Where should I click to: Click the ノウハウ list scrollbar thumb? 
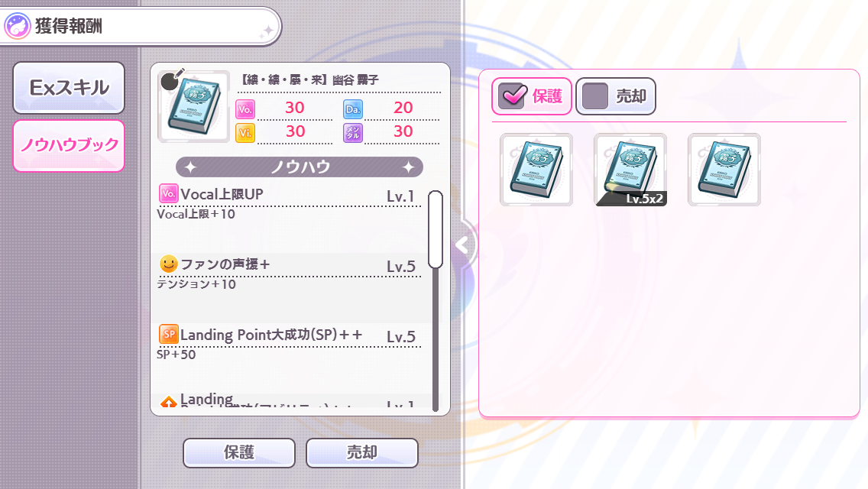click(436, 229)
